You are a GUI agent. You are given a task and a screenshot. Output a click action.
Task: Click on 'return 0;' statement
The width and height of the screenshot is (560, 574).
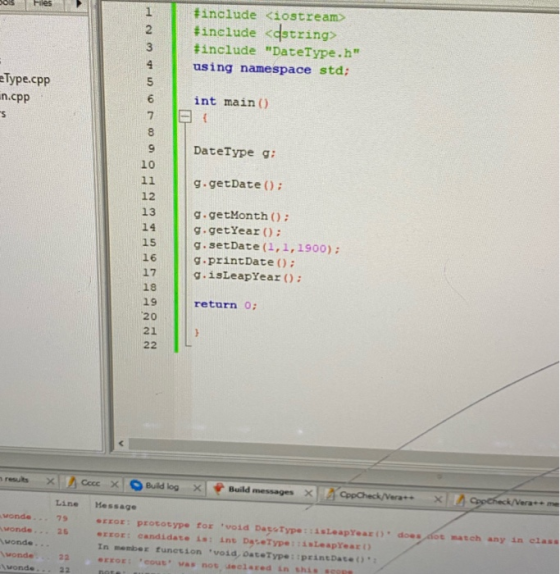tap(225, 305)
